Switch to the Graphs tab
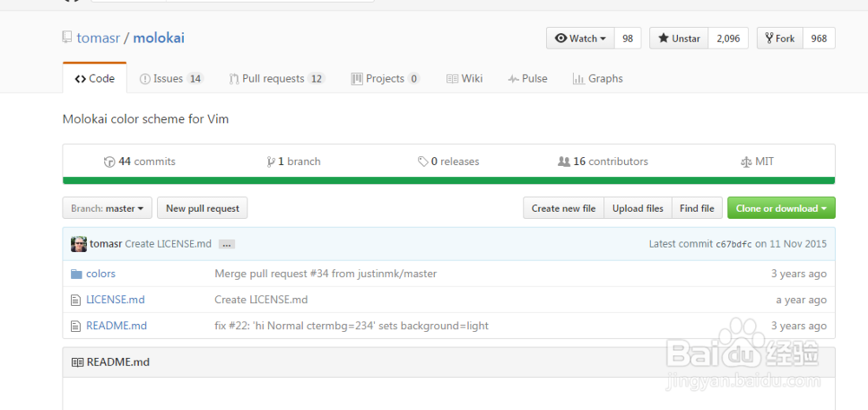Image resolution: width=868 pixels, height=410 pixels. coord(598,79)
